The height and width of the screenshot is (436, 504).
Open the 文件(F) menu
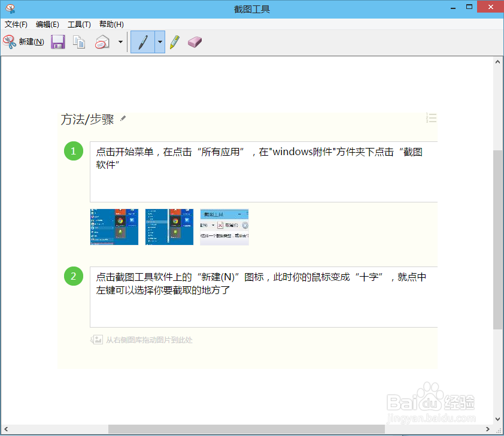tap(16, 25)
